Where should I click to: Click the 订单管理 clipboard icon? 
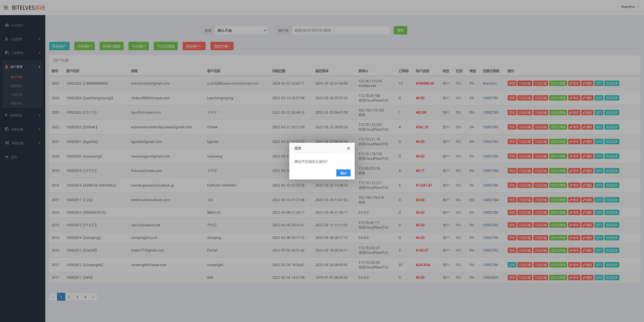click(7, 53)
